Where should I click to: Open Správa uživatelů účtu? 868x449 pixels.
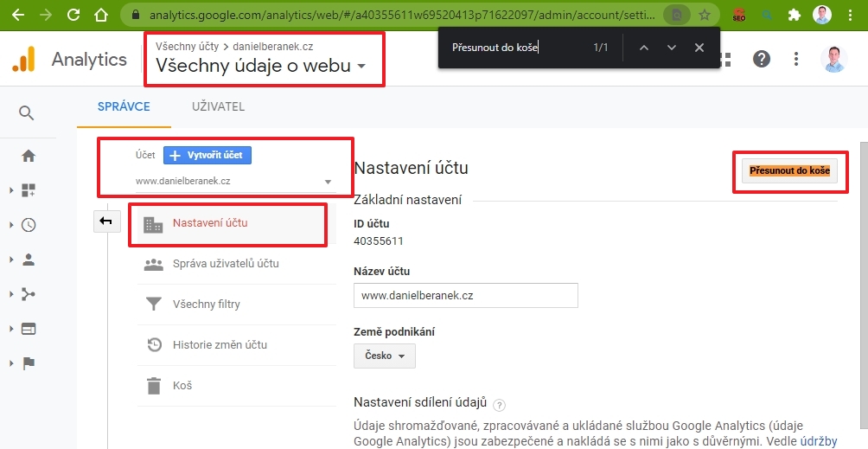tap(236, 264)
